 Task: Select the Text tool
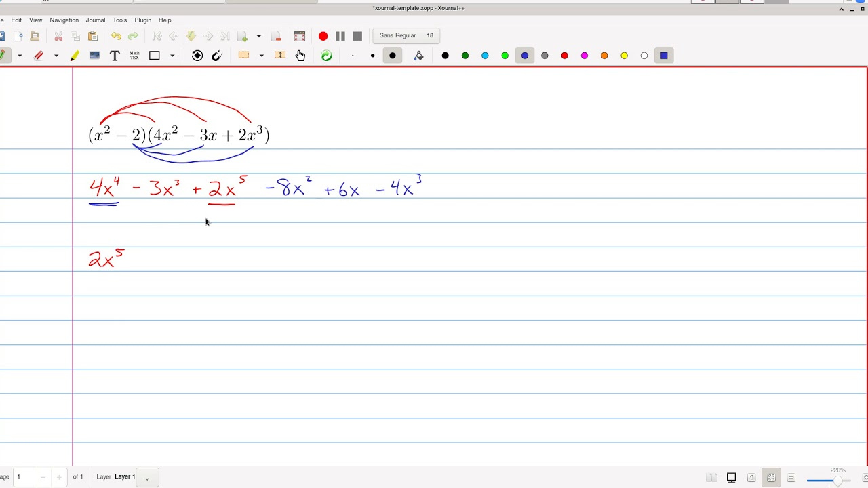[115, 56]
